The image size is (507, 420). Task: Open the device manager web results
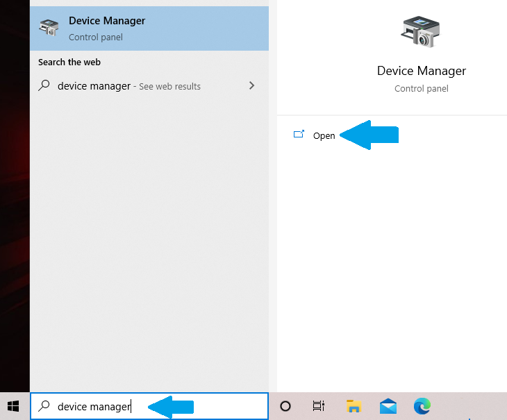149,86
